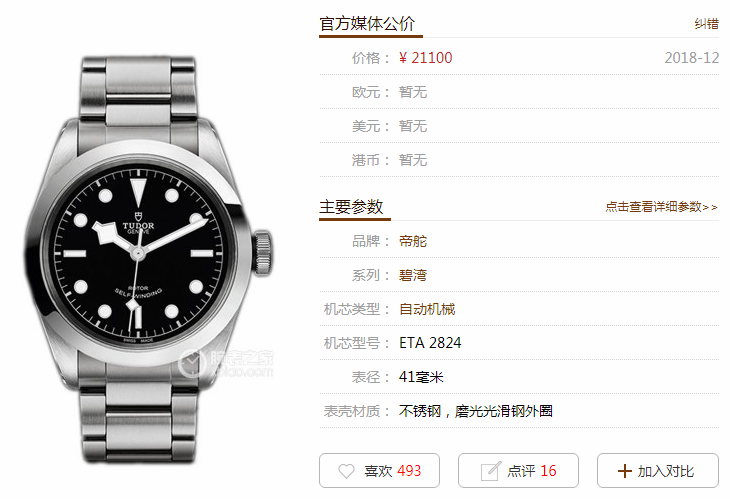Select the 主要参数 section heading
Viewport: 730px width, 499px height.
coord(351,207)
